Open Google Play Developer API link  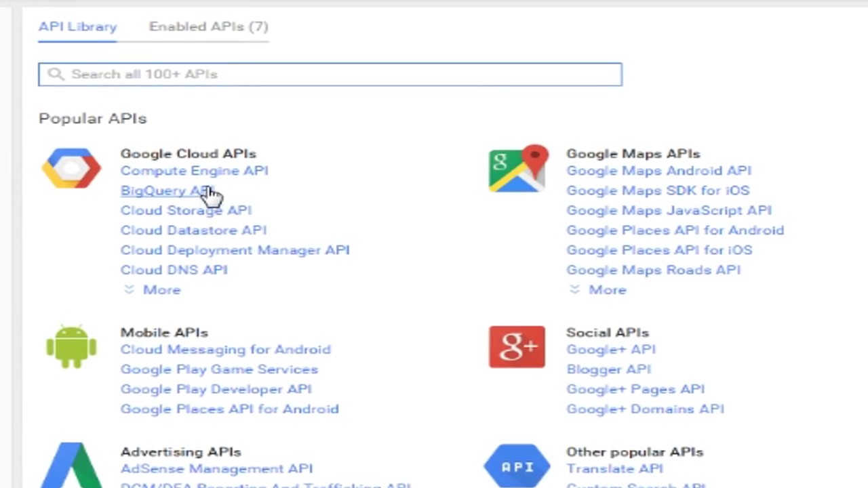tap(216, 389)
